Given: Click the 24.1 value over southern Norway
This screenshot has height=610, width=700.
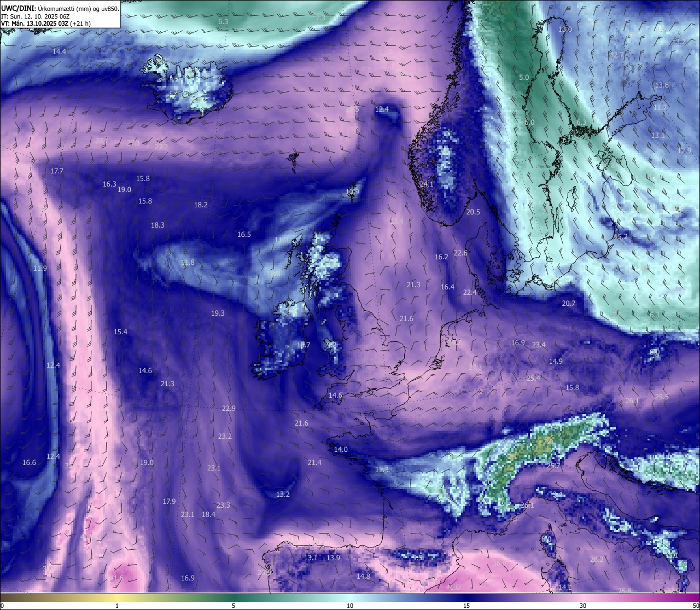Looking at the screenshot, I should tap(427, 184).
